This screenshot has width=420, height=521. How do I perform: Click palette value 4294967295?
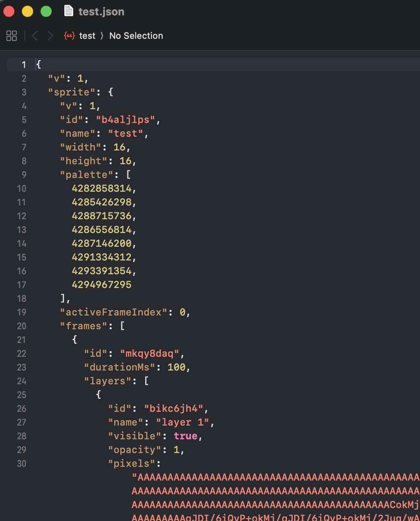(x=102, y=285)
